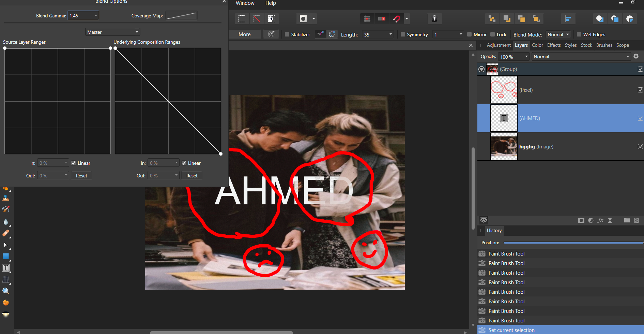Toggle visibility of hgghg image layer
Viewport: 644px width, 334px height.
(x=640, y=147)
